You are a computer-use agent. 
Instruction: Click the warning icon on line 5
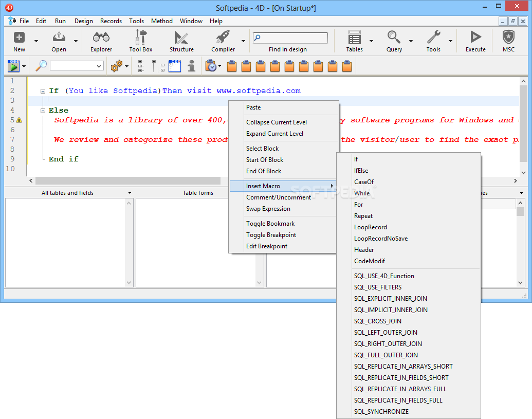tap(19, 120)
